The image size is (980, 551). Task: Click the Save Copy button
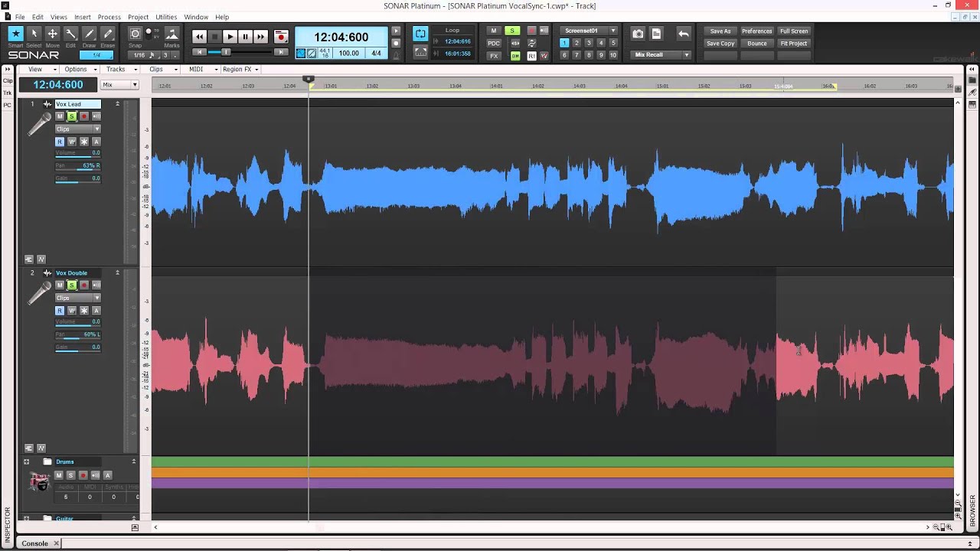720,44
